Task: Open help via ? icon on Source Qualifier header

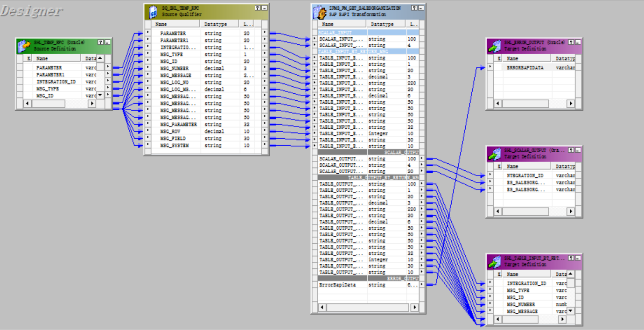Action: 258,7
